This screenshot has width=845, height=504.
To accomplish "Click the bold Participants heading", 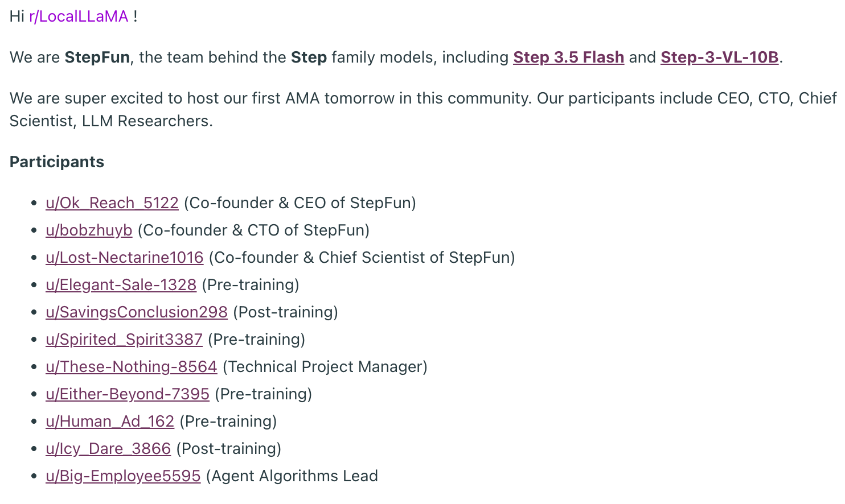I will pyautogui.click(x=57, y=162).
